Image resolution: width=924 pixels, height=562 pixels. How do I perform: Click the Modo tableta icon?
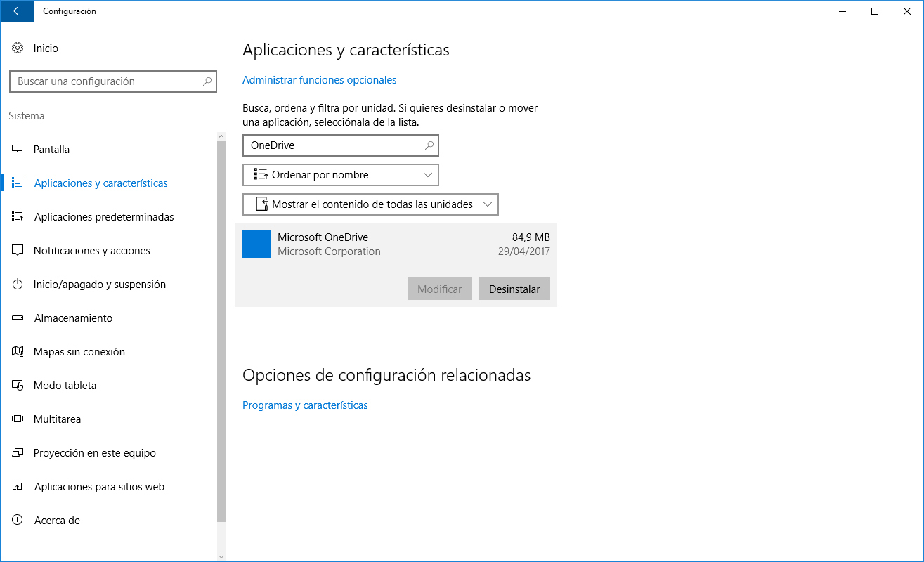[18, 386]
